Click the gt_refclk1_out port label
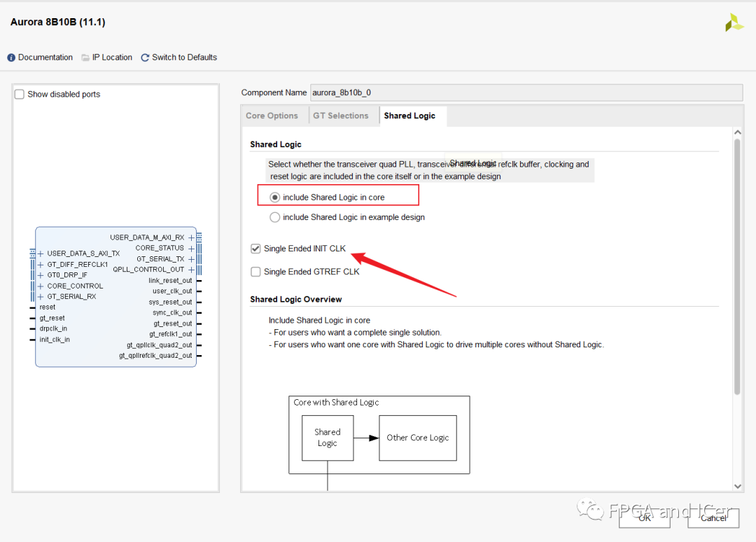 pos(171,334)
